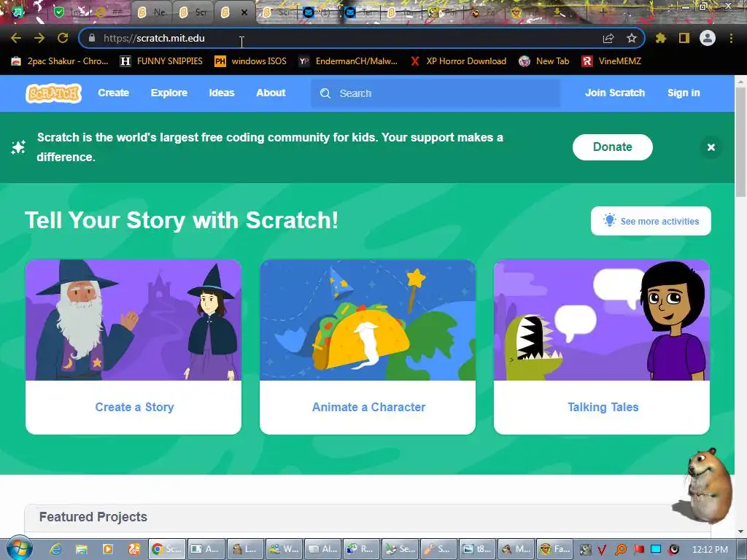Go back with the browser back arrow

tap(16, 38)
